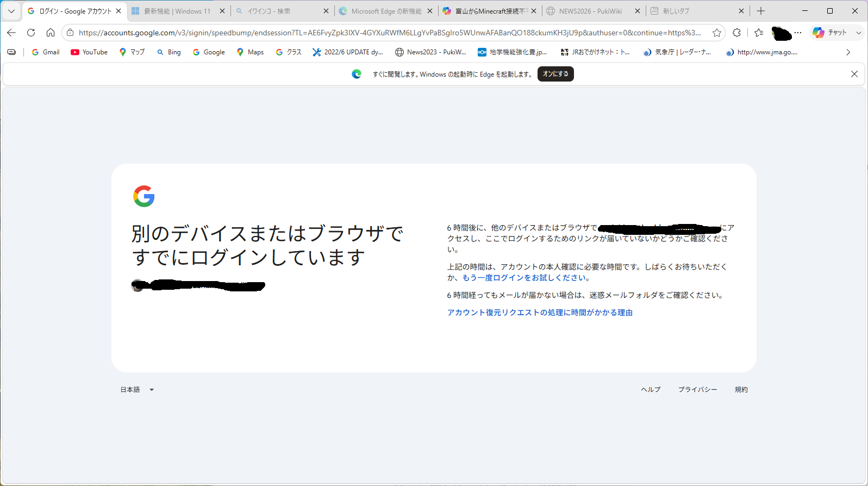868x486 pixels.
Task: Switch to the Microsoft Edge の新機能 tab
Action: pyautogui.click(x=386, y=11)
